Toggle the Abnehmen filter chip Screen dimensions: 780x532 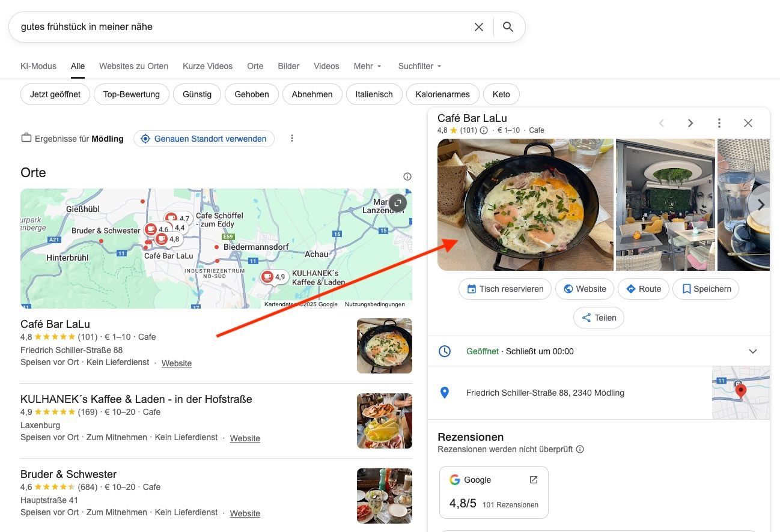point(312,94)
